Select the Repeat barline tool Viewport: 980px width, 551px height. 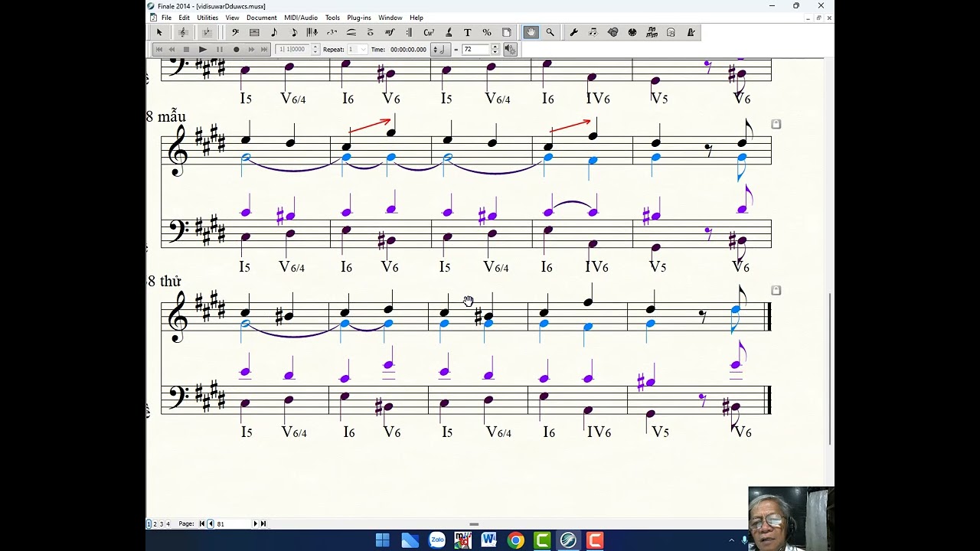pyautogui.click(x=409, y=32)
